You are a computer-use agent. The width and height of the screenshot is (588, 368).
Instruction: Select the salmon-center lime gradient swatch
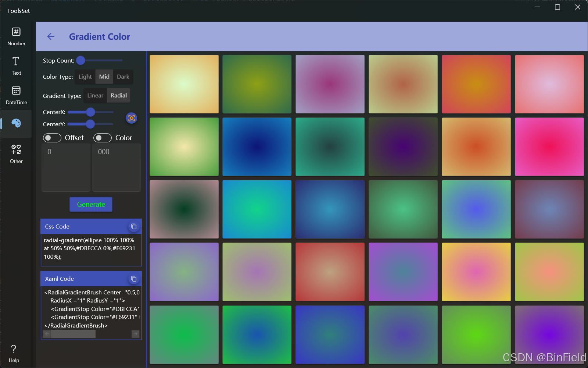click(549, 272)
